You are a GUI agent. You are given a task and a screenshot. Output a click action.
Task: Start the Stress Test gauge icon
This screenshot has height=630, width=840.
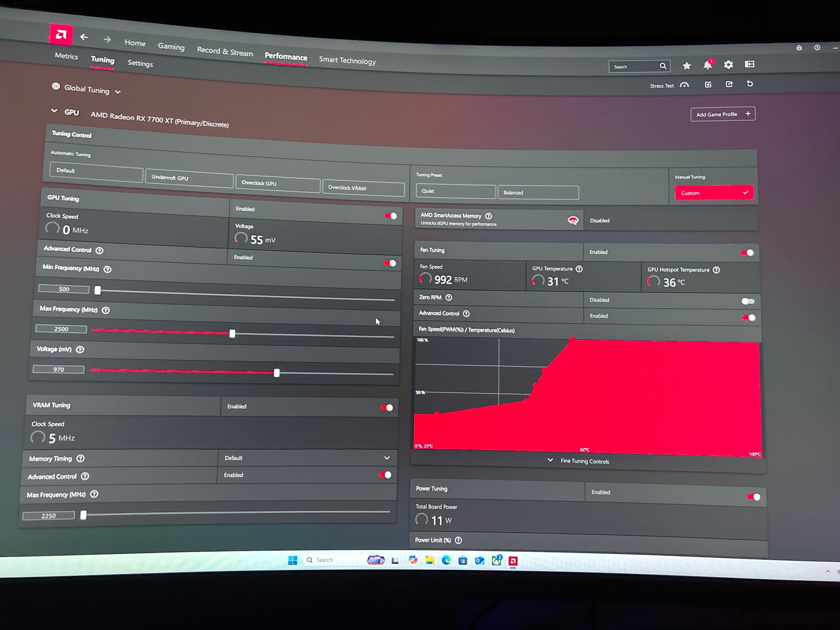(x=684, y=85)
